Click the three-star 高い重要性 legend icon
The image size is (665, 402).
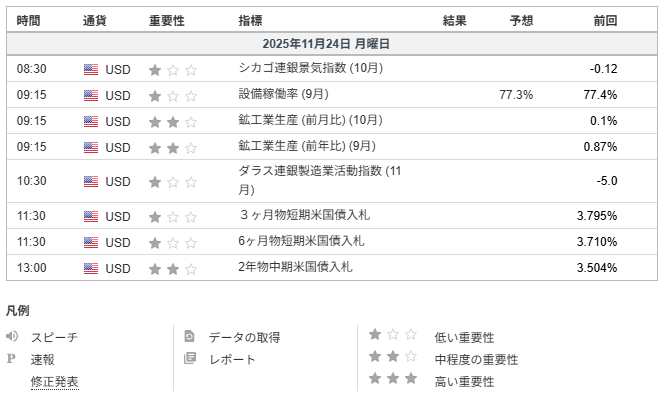390,380
